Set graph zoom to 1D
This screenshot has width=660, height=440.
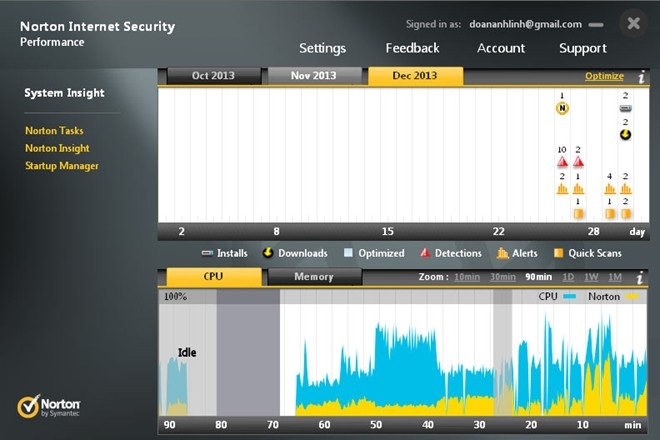click(x=568, y=277)
